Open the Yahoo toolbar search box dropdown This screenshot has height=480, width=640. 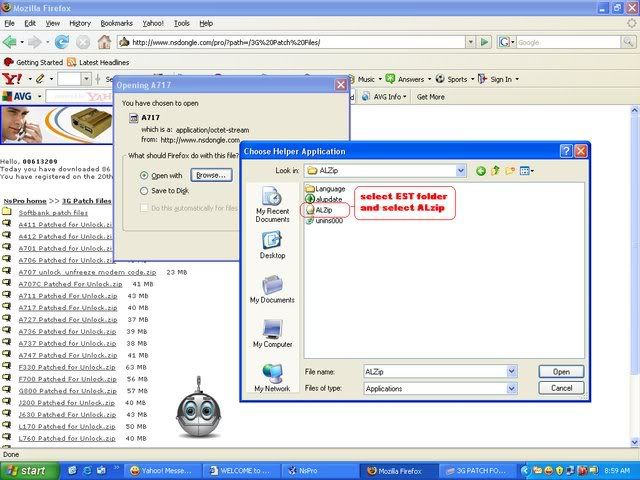tap(86, 78)
